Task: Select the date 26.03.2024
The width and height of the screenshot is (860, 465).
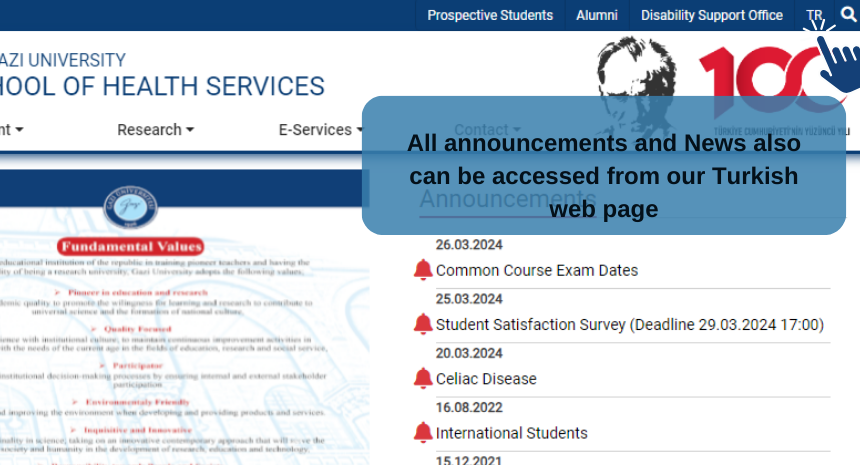Action: point(469,245)
